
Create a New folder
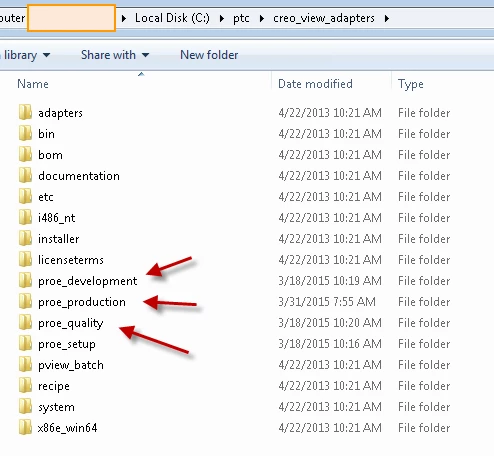coord(209,55)
